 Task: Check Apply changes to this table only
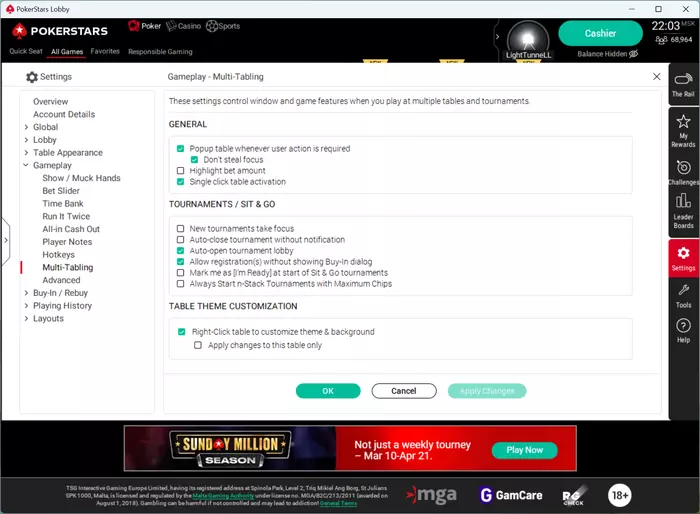click(198, 345)
